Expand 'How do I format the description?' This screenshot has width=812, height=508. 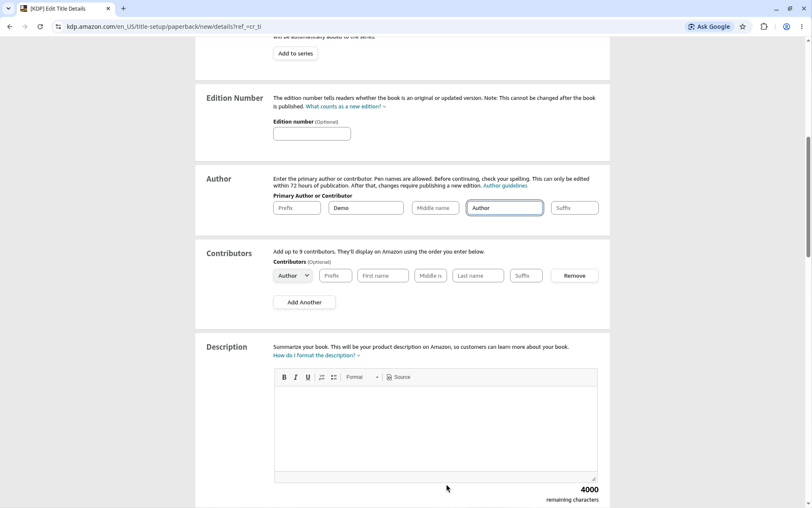[x=316, y=356]
